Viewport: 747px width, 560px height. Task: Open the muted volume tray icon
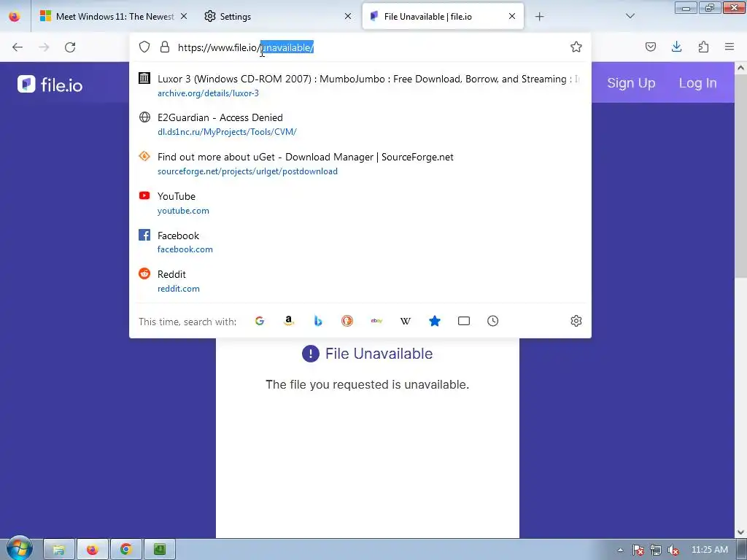tap(673, 550)
